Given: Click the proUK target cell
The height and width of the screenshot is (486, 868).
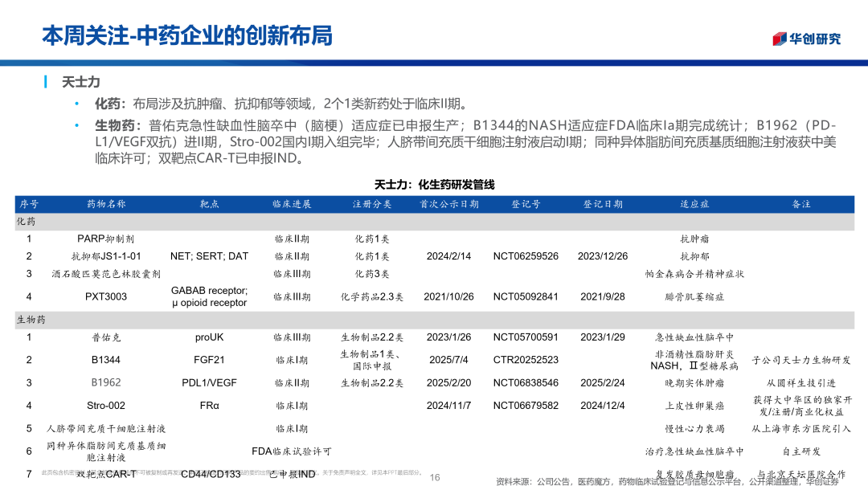Looking at the screenshot, I should [x=209, y=337].
